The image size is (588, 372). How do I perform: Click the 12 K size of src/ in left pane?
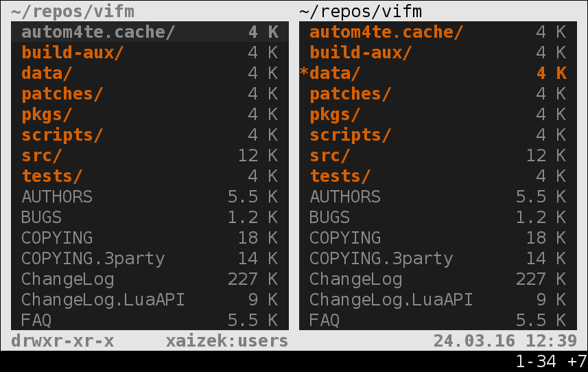(258, 156)
